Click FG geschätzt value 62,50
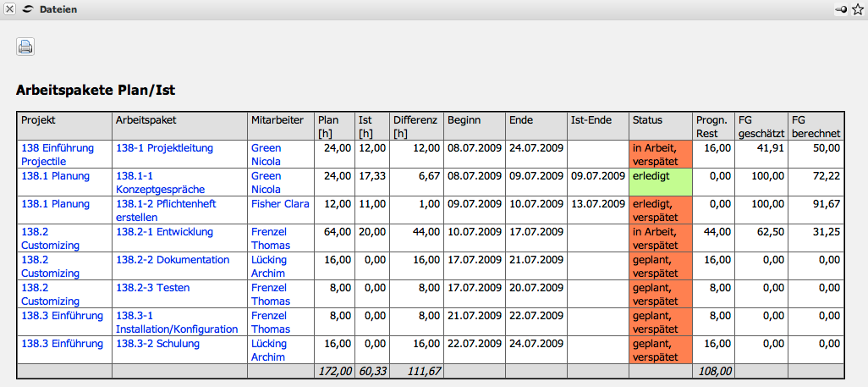Screen dimensions: 868x387 (x=771, y=232)
